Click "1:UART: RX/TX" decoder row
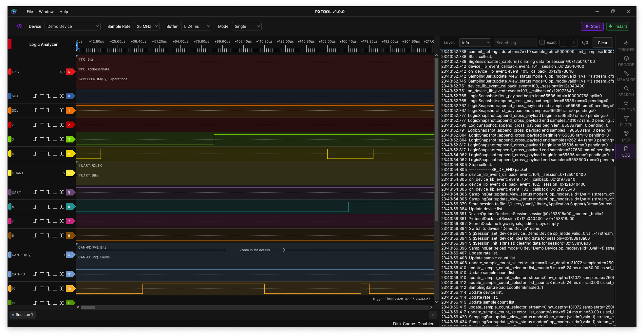The width and height of the screenshot is (644, 336). coord(90,165)
